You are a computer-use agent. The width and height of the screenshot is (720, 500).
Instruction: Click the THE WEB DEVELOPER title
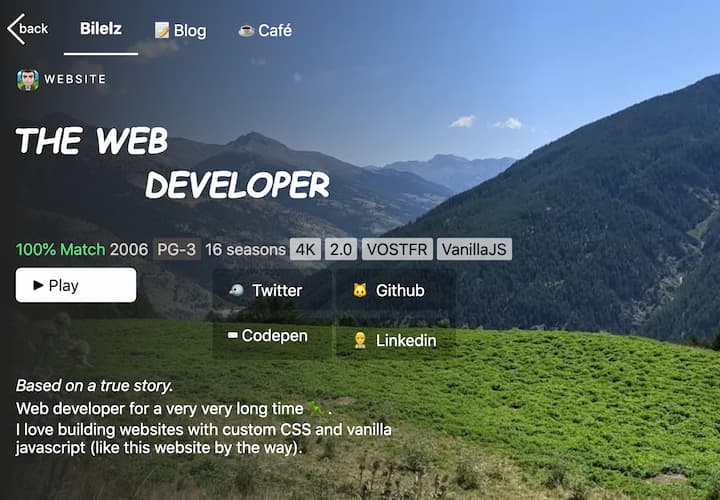172,162
